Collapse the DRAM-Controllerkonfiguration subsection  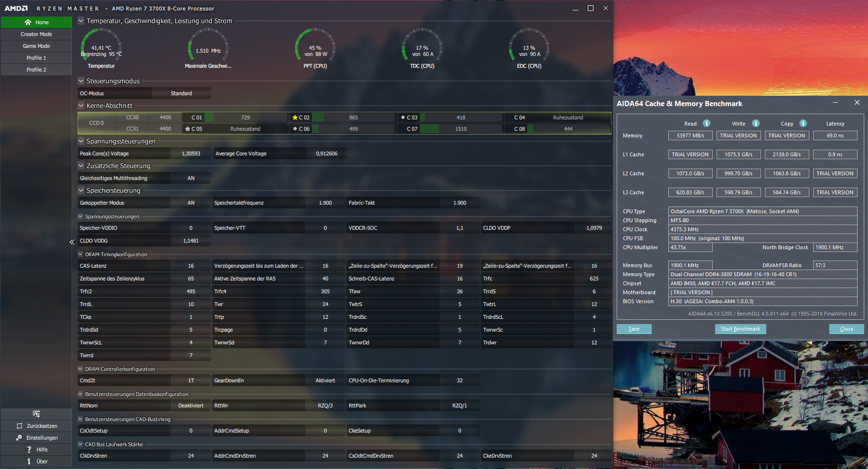coord(80,369)
